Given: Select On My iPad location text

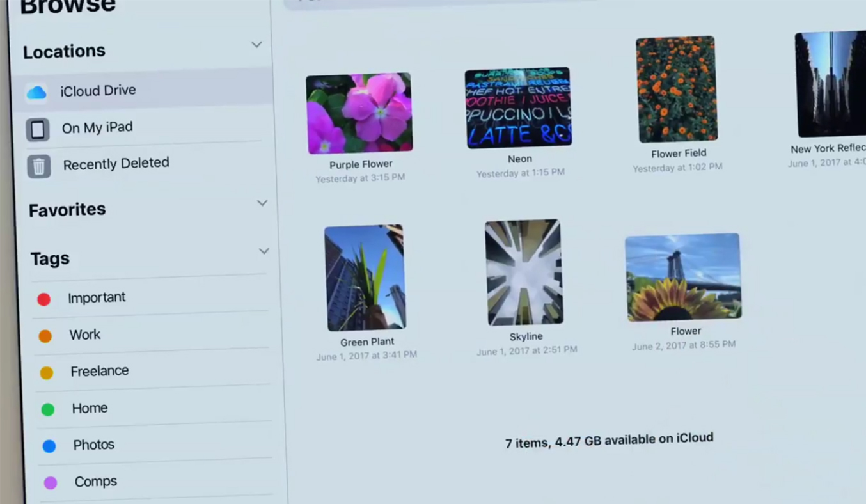Looking at the screenshot, I should coord(97,128).
